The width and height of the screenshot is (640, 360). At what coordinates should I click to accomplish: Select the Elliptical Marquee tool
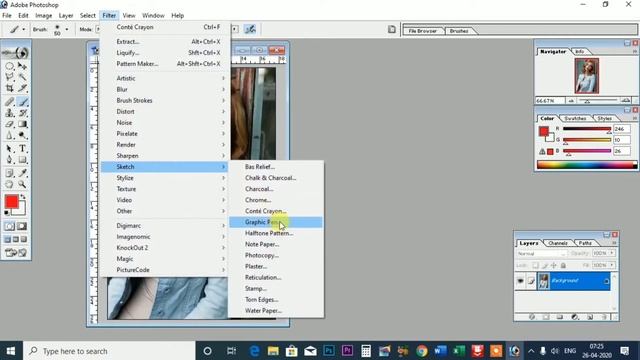(x=9, y=66)
